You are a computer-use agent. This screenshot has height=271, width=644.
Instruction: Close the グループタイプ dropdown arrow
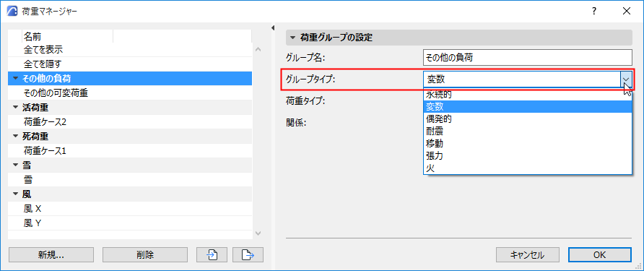pyautogui.click(x=626, y=79)
